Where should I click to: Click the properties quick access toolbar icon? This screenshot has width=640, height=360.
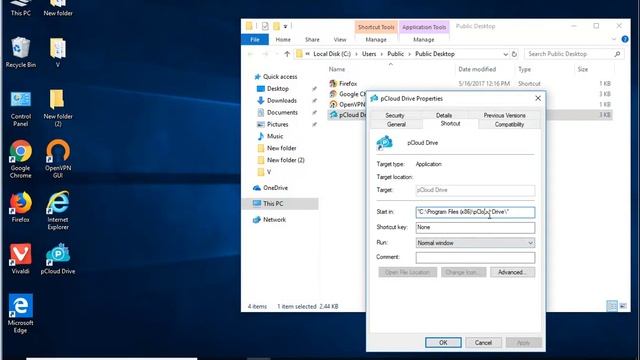(265, 26)
